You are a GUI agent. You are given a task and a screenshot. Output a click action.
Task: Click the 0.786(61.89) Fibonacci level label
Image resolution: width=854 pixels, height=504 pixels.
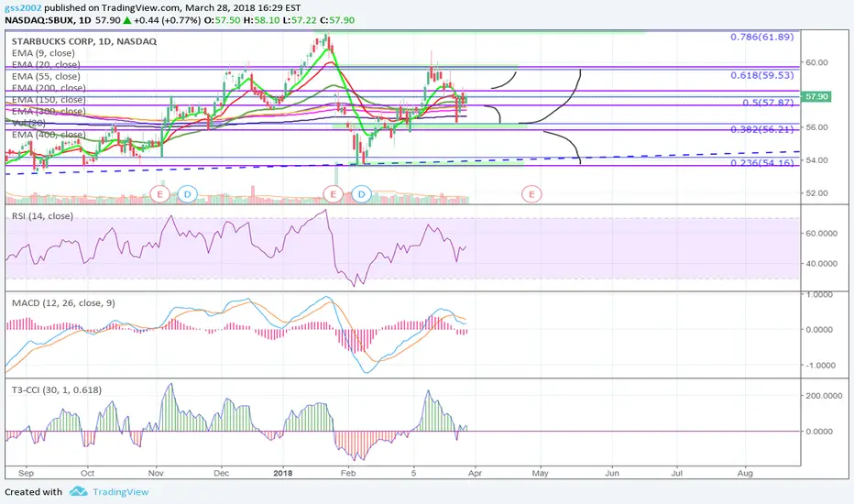(762, 37)
